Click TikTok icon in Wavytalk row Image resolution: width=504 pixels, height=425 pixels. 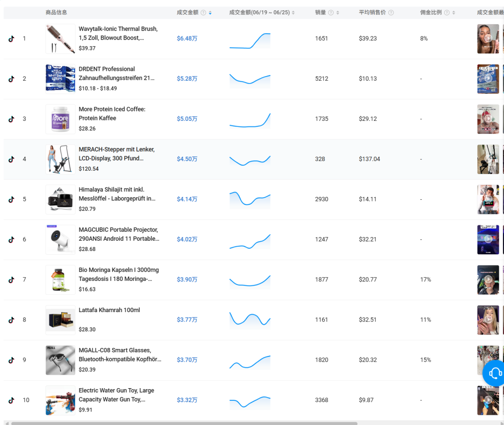[11, 39]
